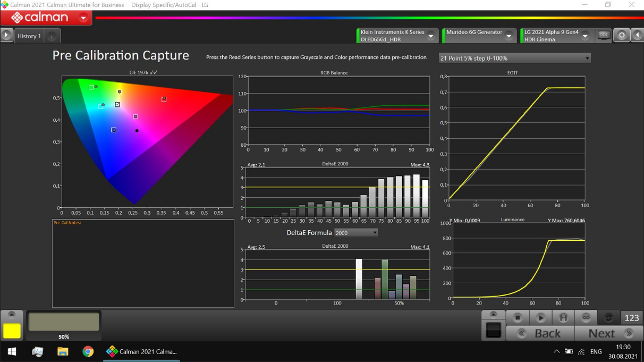644x362 pixels.
Task: Click the continuous read infinity icon
Action: point(586,318)
